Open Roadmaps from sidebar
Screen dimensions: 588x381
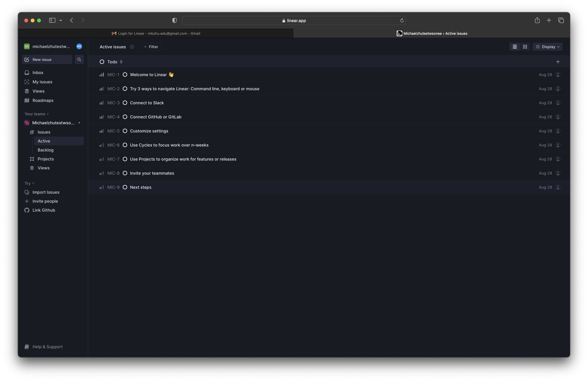(43, 100)
